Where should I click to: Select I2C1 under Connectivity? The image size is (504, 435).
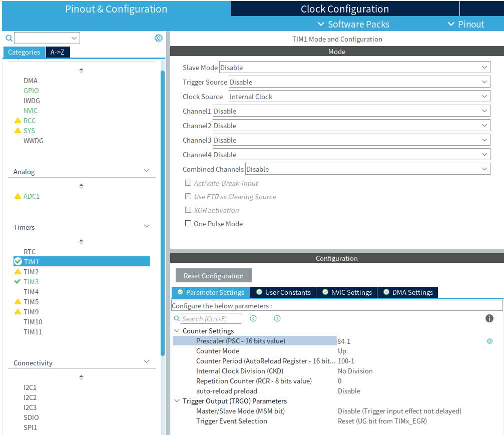pyautogui.click(x=30, y=387)
